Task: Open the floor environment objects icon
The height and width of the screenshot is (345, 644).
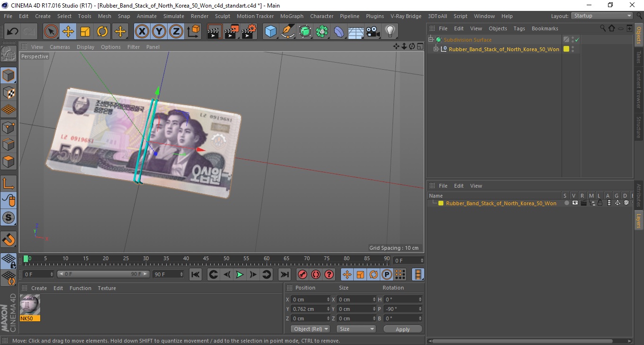Action: pos(356,32)
